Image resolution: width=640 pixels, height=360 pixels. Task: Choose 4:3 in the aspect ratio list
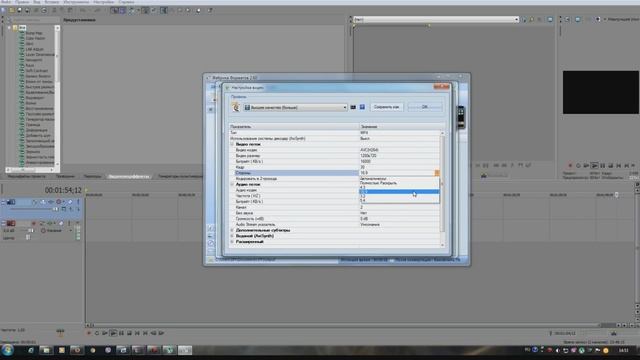coord(399,187)
